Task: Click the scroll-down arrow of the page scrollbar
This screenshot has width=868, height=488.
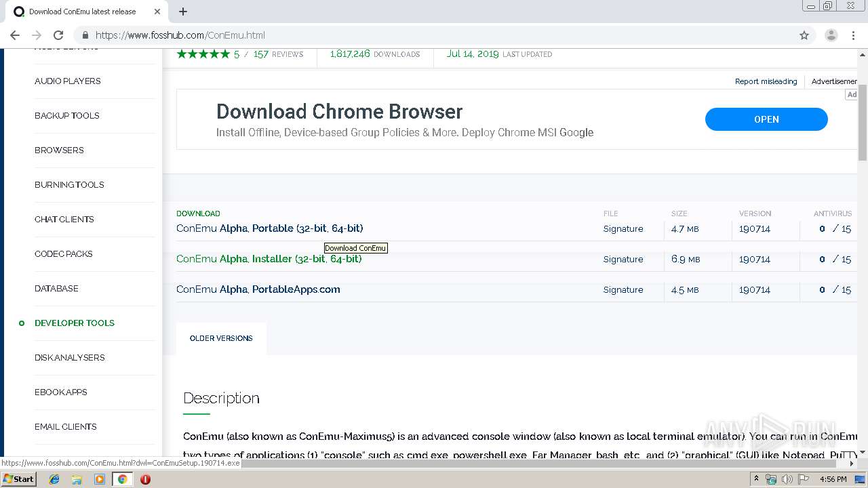Action: pyautogui.click(x=863, y=451)
